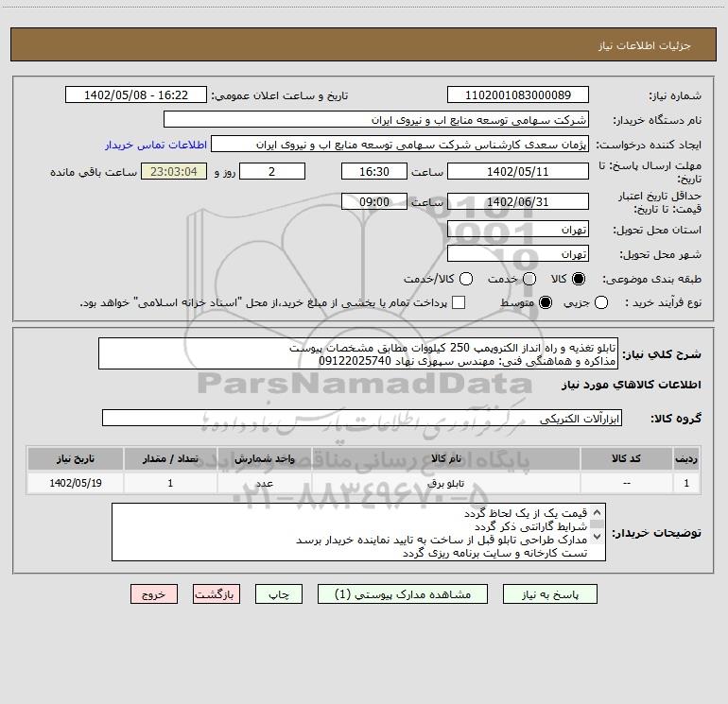Viewport: 728px width, 704px height.
Task: Click the 1402/05/19 need date cell
Action: 76,483
